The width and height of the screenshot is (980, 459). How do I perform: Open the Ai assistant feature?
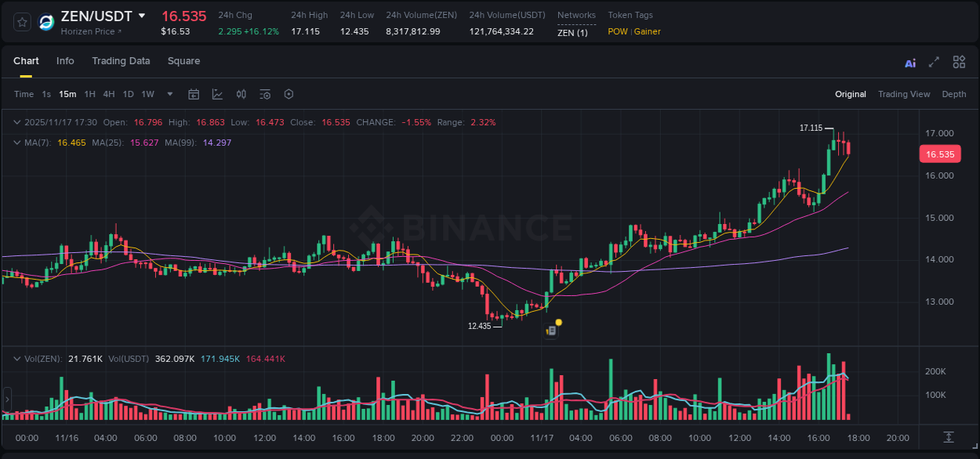click(909, 62)
